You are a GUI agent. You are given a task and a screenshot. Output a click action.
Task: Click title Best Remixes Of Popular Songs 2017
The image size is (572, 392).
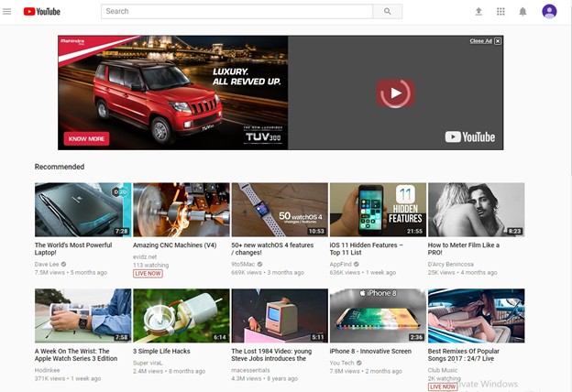[464, 354]
